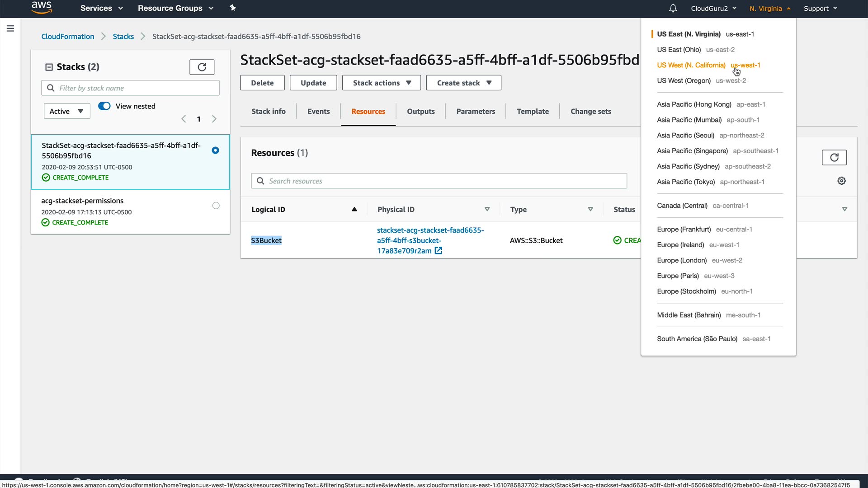The image size is (868, 488).
Task: Select the acg-stackset-permissions stack radio button
Action: (216, 206)
